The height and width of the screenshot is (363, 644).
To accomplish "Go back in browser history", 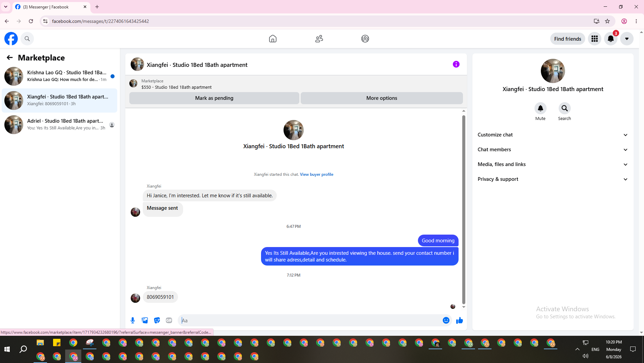I will click(x=7, y=21).
